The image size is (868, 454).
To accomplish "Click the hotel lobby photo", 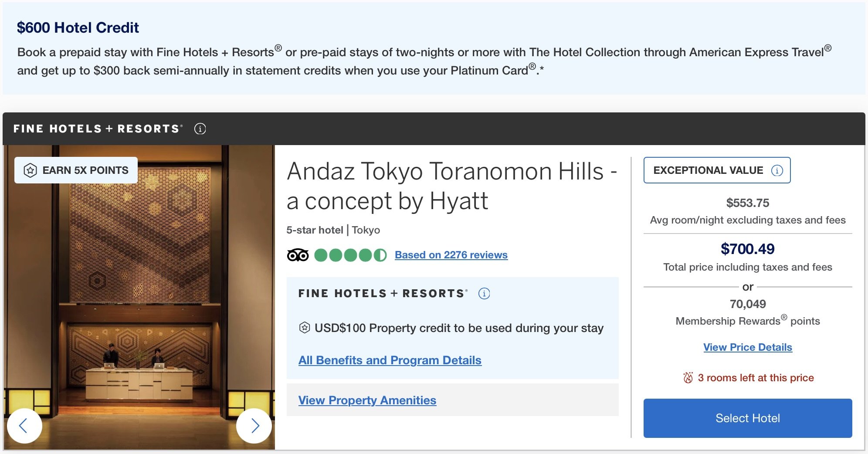I will point(139,297).
